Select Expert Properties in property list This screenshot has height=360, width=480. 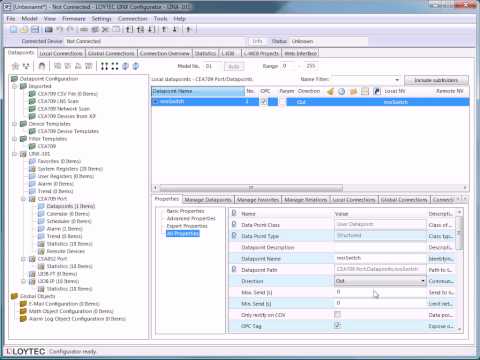pyautogui.click(x=187, y=226)
